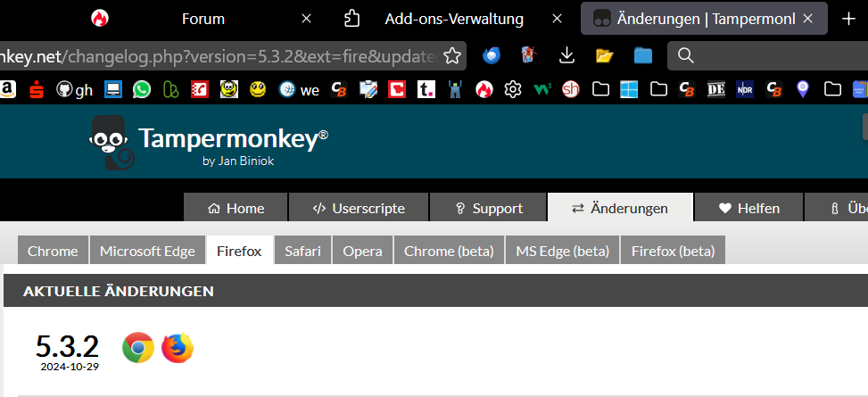Show the Chrome changelog tab
The height and width of the screenshot is (397, 868).
click(53, 251)
